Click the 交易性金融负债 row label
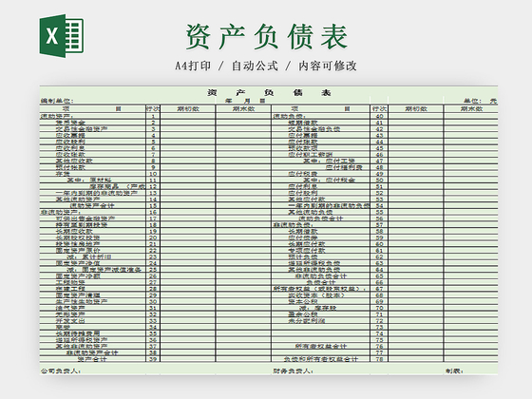532x399 pixels. click(x=314, y=129)
